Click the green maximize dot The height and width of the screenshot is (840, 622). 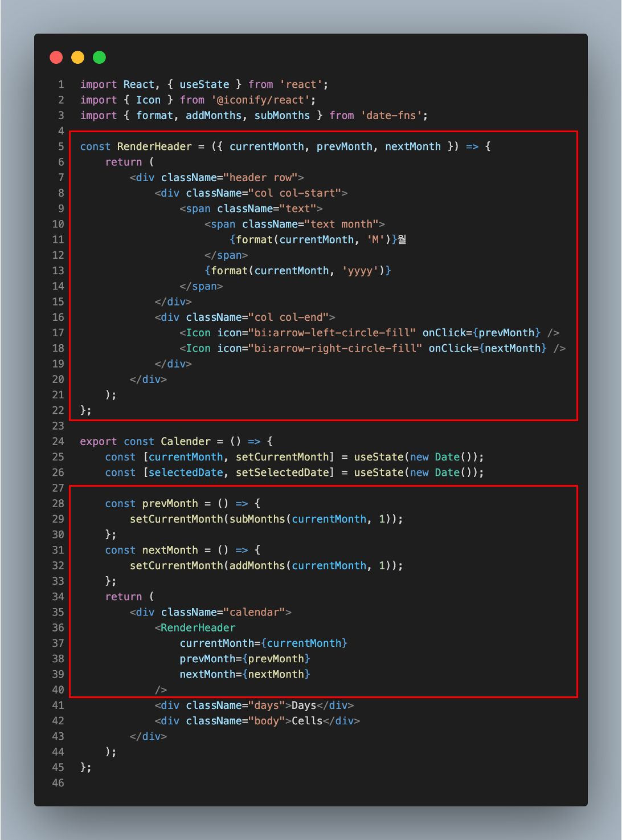click(99, 57)
